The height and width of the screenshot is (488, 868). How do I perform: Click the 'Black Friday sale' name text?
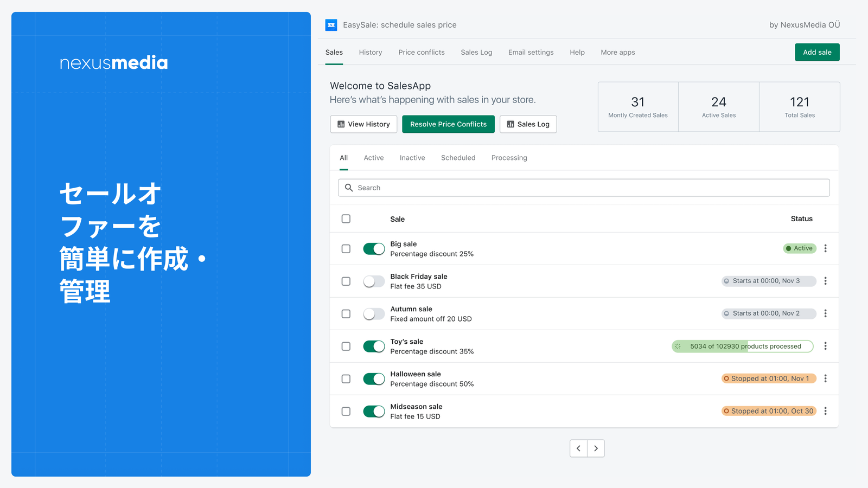[x=419, y=277]
